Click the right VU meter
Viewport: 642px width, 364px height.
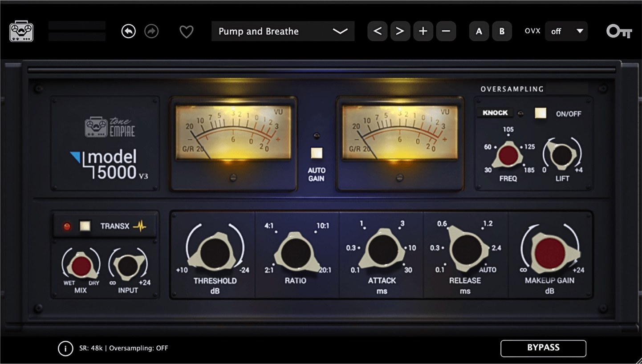(x=399, y=133)
